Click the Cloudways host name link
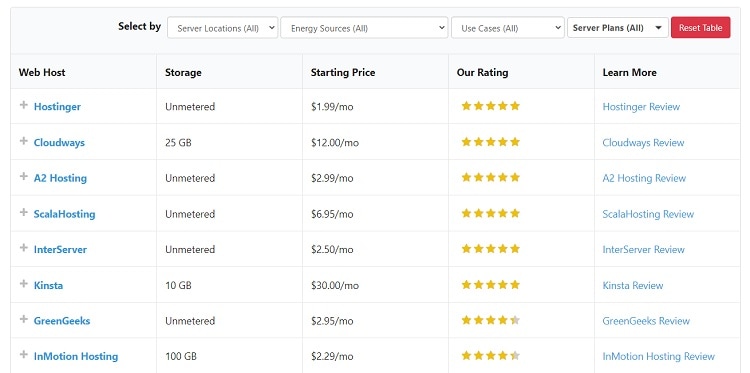The image size is (750, 373). (x=59, y=143)
